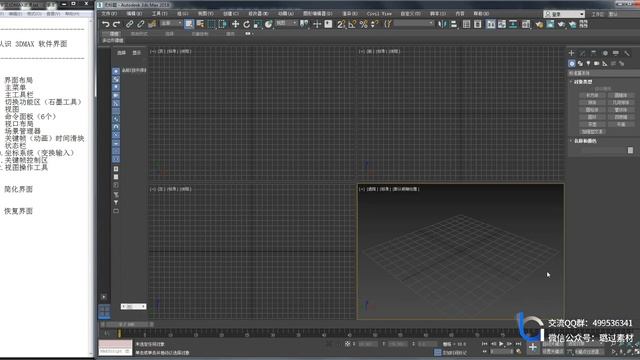Toggle geometry display in Scene Explorer sidebar
The image size is (640, 360).
[x=116, y=71]
